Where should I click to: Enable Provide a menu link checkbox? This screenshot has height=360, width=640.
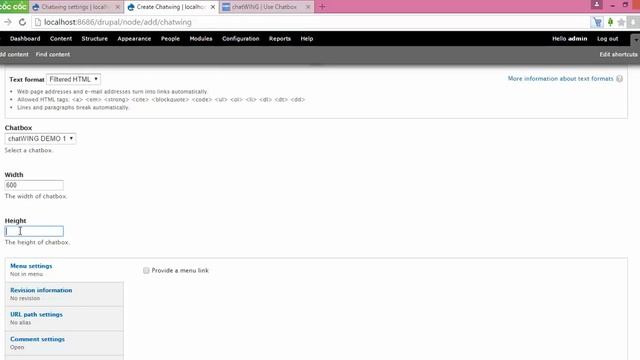146,271
